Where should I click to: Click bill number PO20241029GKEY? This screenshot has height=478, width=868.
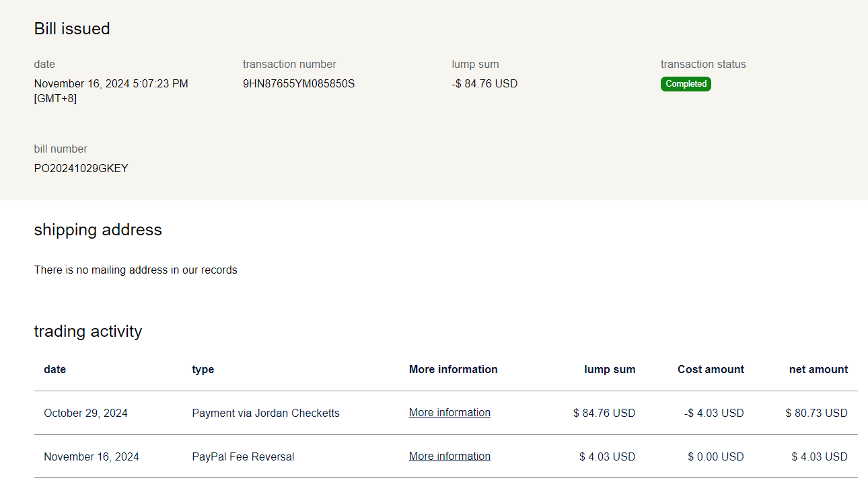[81, 169]
